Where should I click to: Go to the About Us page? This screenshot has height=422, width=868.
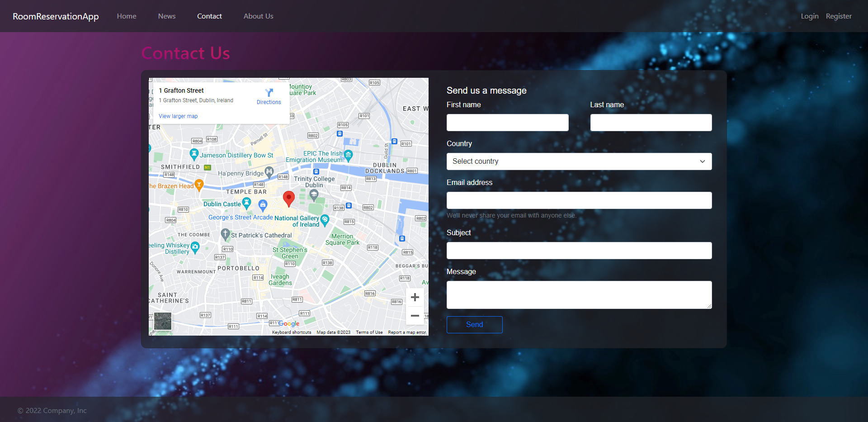pyautogui.click(x=258, y=16)
